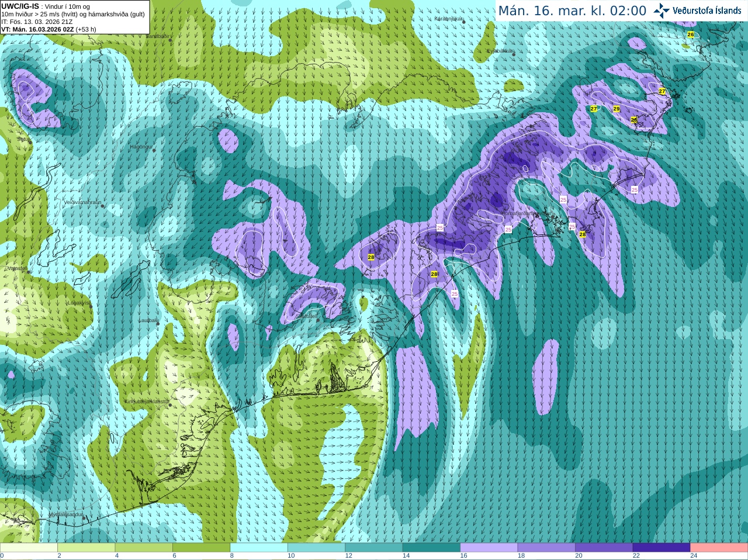Click the pink legend swatch above 24 m/s
The width and height of the screenshot is (748, 560).
pyautogui.click(x=719, y=548)
